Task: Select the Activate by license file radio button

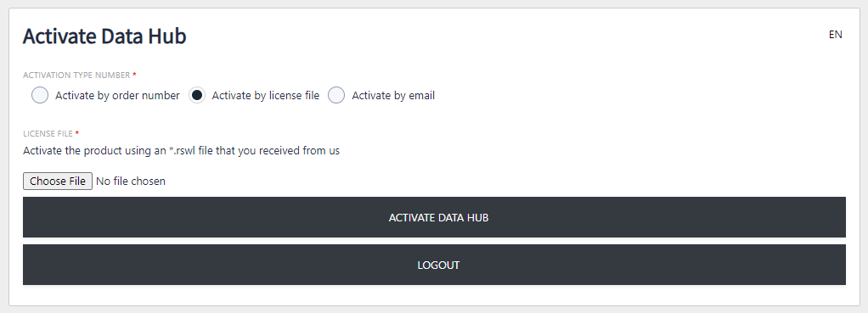Action: (197, 96)
